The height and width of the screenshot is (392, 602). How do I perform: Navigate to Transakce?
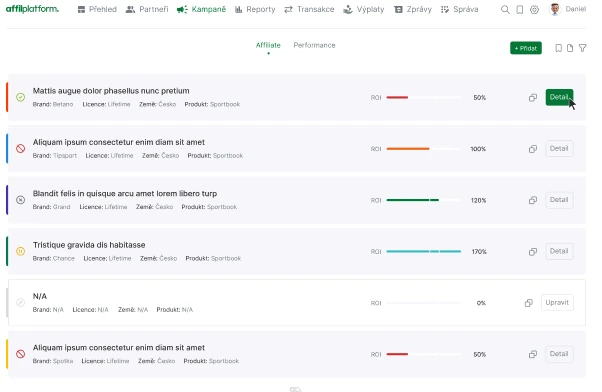[x=309, y=9]
